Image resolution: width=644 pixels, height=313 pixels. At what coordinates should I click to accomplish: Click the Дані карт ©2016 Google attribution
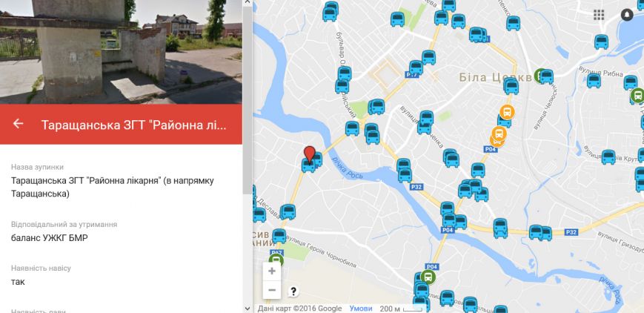coord(300,309)
